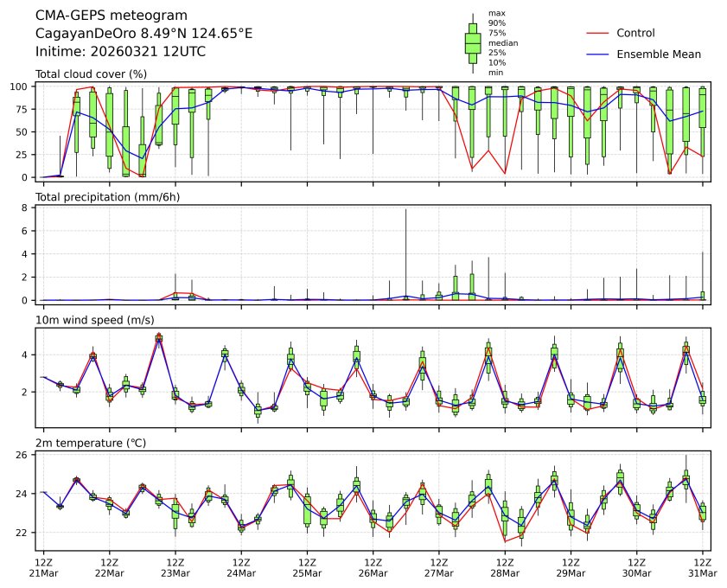This screenshot has height=588, width=727.
Task: Click the blue Ensemble Mean legend line
Action: point(598,54)
